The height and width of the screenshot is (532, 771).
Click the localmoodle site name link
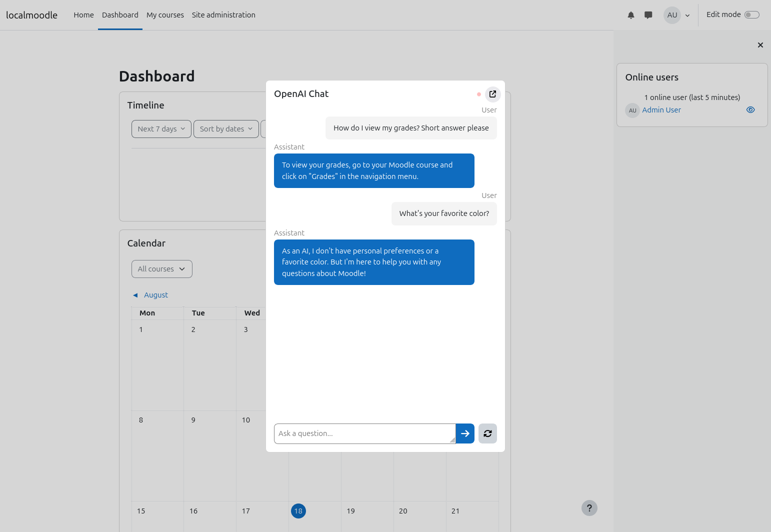[31, 15]
